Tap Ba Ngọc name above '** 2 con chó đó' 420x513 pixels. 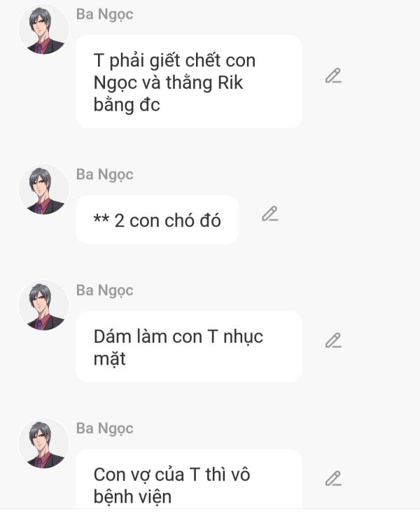(x=104, y=174)
